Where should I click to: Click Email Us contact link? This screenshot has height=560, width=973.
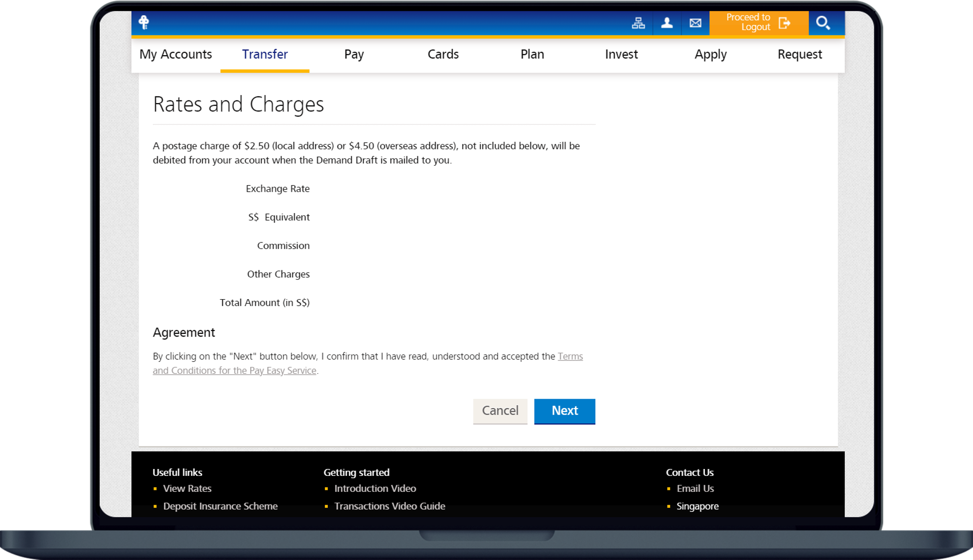pyautogui.click(x=695, y=488)
